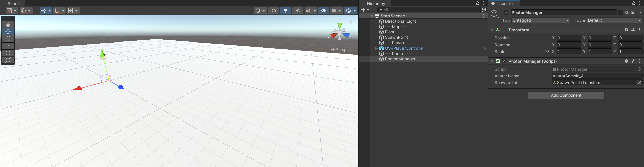Open grid visibility options dropdown arrow
This screenshot has height=167, width=644.
pyautogui.click(x=50, y=11)
